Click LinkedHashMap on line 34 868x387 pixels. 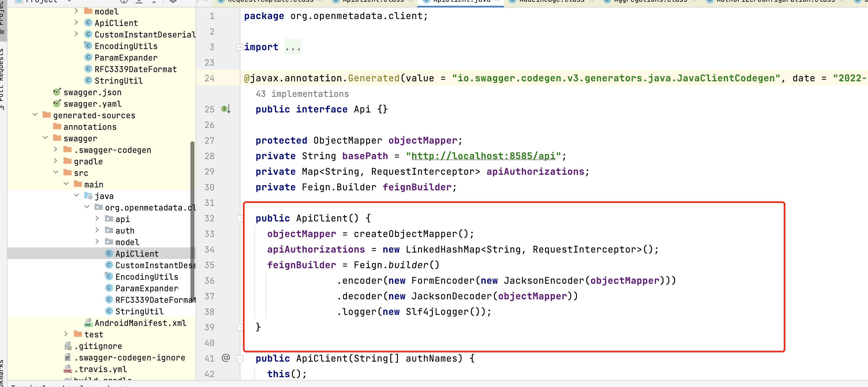click(x=443, y=249)
